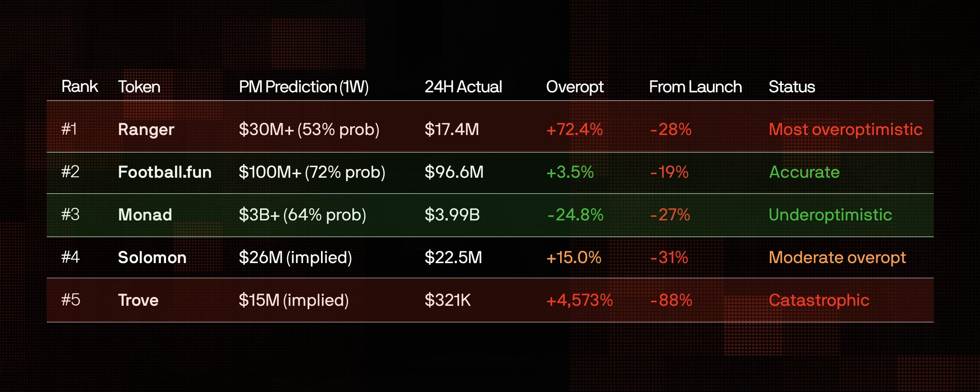
Task: Click the -31% from launch value
Action: pos(669,257)
